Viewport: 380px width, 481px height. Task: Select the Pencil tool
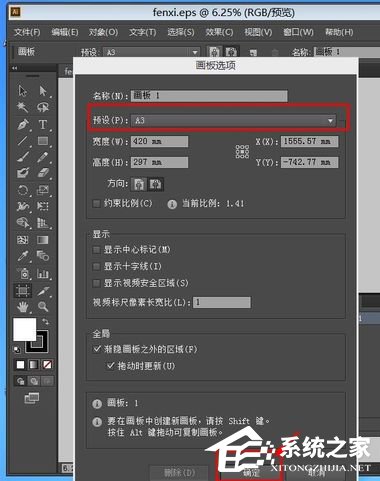43,157
